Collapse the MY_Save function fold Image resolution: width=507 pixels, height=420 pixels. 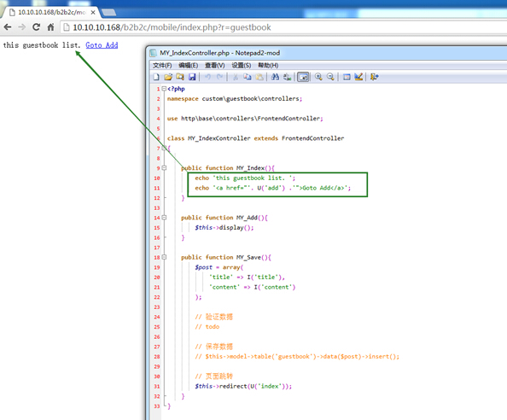164,257
